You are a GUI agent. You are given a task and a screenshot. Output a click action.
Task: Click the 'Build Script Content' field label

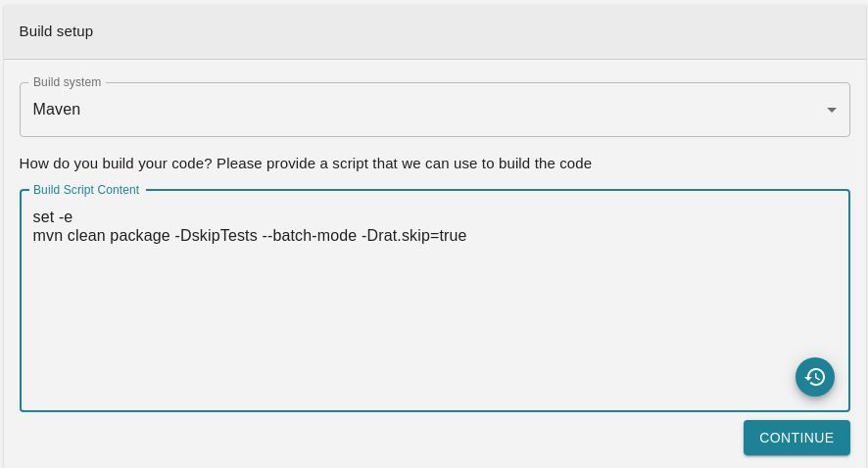86,190
